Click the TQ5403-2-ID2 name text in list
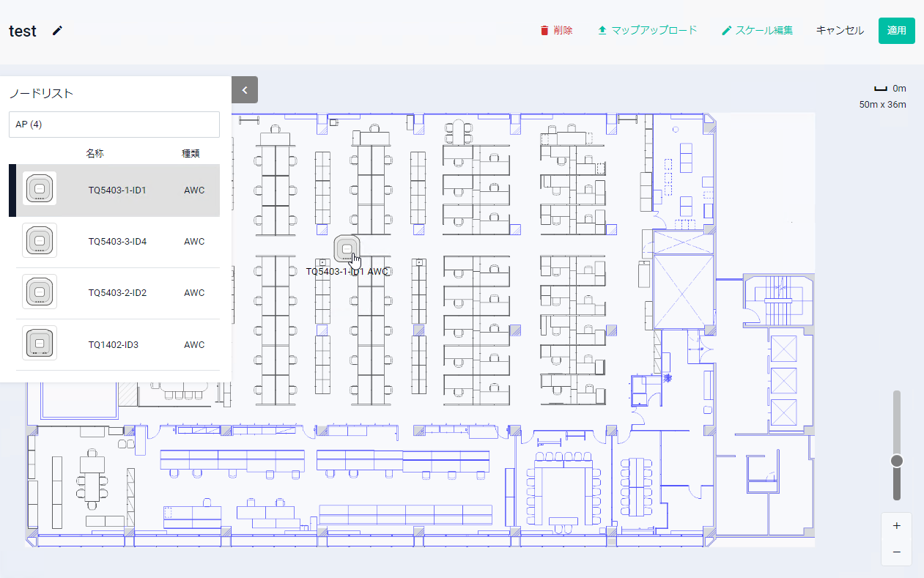Screen dimensions: 924x578 117,293
